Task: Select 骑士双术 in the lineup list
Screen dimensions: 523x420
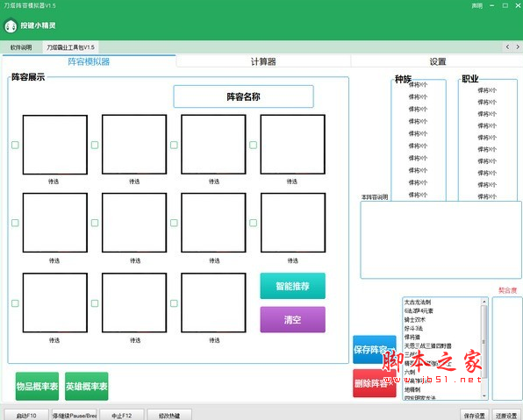Action: 442,319
